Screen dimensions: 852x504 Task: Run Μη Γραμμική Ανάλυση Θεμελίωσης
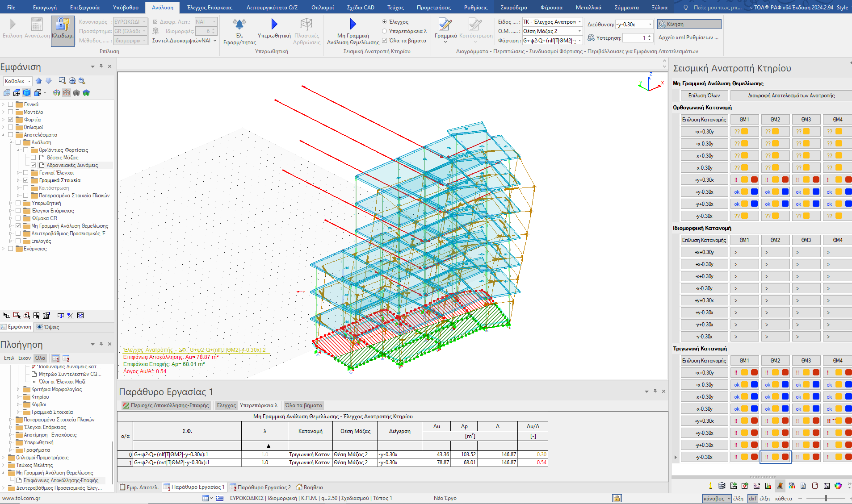click(x=353, y=24)
